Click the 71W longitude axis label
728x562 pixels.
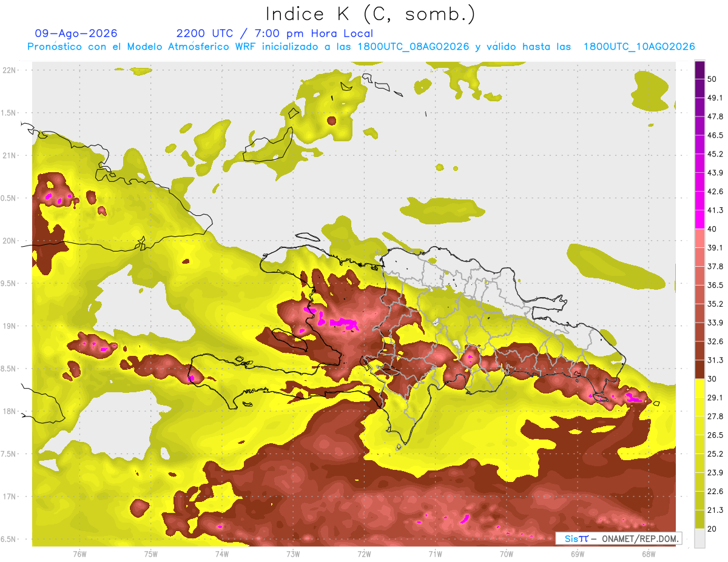click(435, 554)
